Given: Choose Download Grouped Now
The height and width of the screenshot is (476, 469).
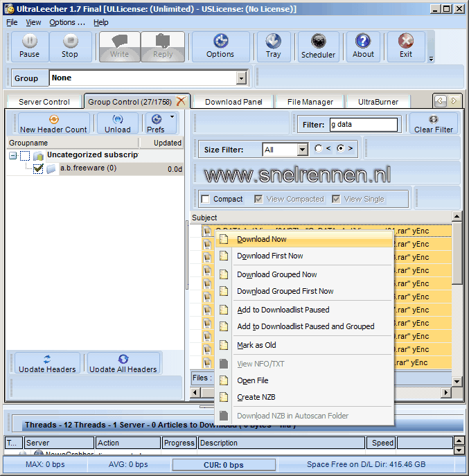Looking at the screenshot, I should (305, 274).
